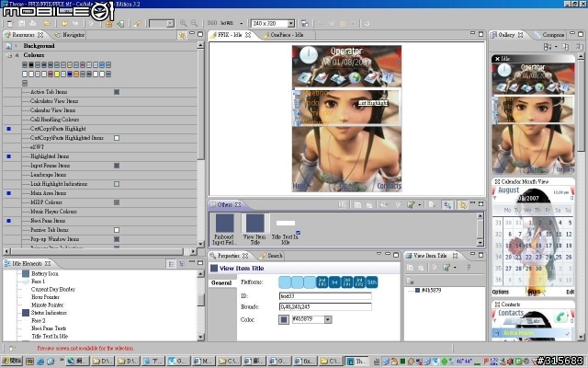Click highlighted yellow icon in Others toolbar
This screenshot has height=368, width=588.
click(462, 204)
